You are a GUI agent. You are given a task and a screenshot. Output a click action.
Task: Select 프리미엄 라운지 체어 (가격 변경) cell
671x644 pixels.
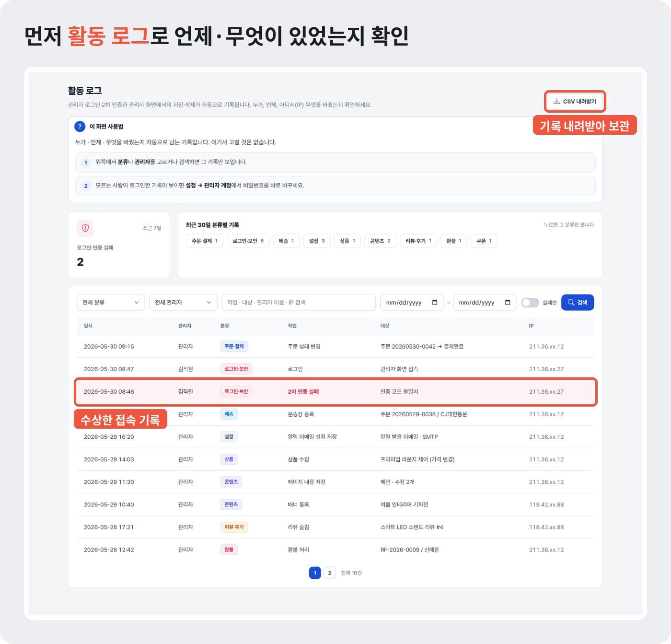417,459
